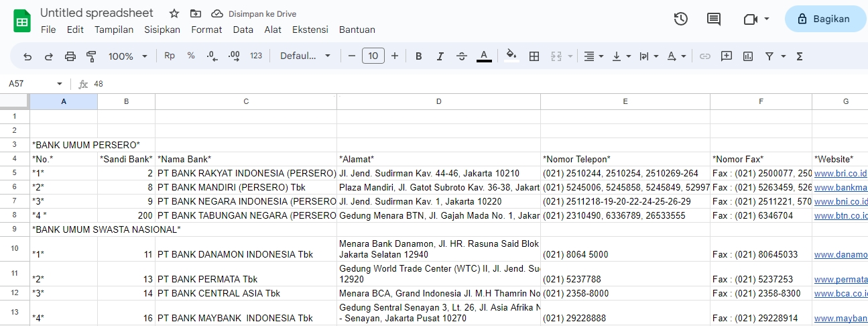Apply percent number format
The height and width of the screenshot is (326, 868).
[x=191, y=56]
